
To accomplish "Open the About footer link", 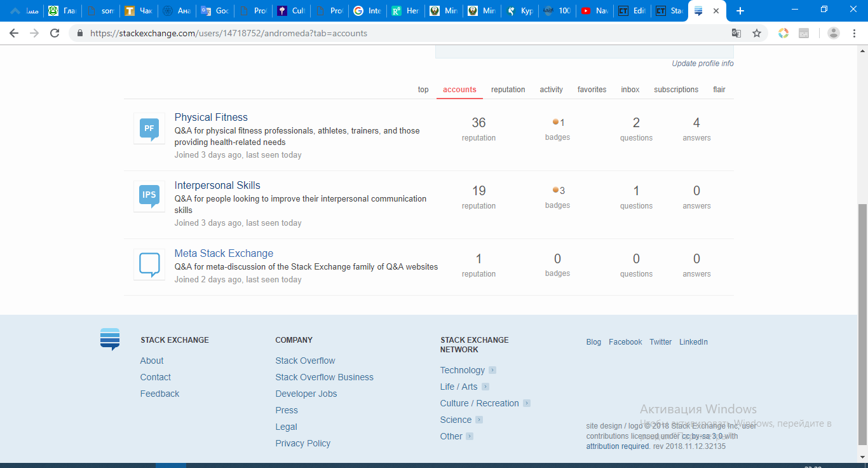I will click(152, 361).
